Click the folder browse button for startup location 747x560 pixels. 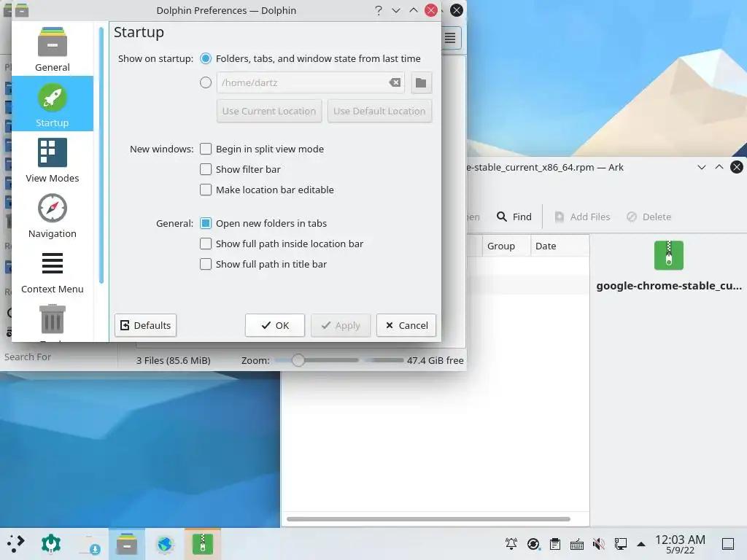pos(421,83)
